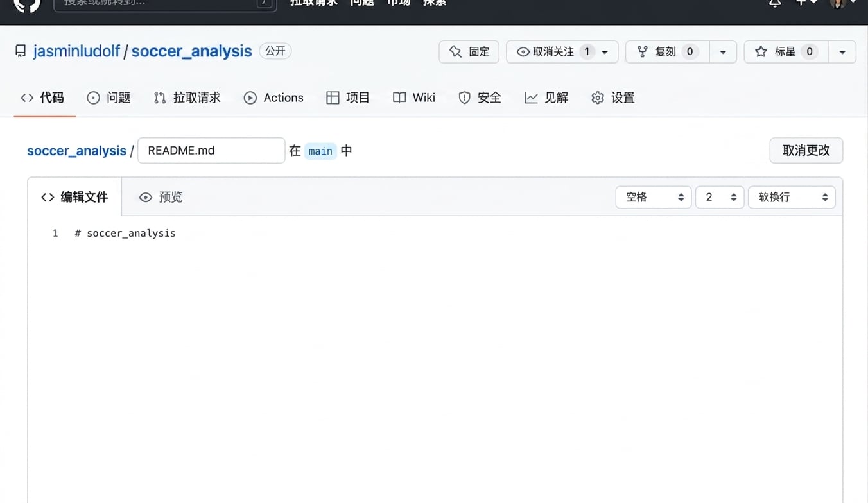Viewport: 868px width, 503px height.
Task: Open the Wiki tab
Action: (414, 98)
